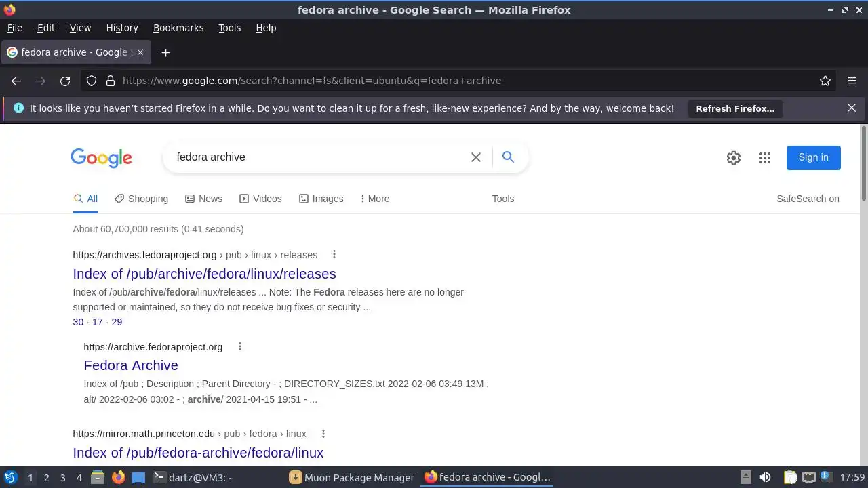Click the tray eject arrow icon

pos(745,477)
